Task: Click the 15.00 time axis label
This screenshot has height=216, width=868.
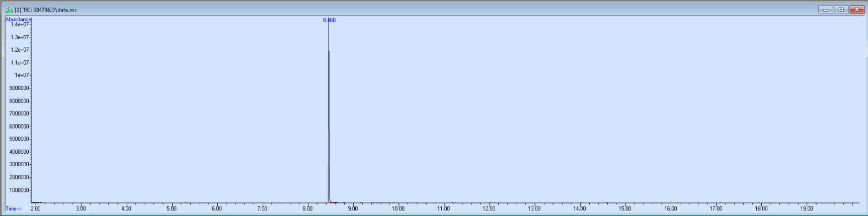Action: coord(625,208)
